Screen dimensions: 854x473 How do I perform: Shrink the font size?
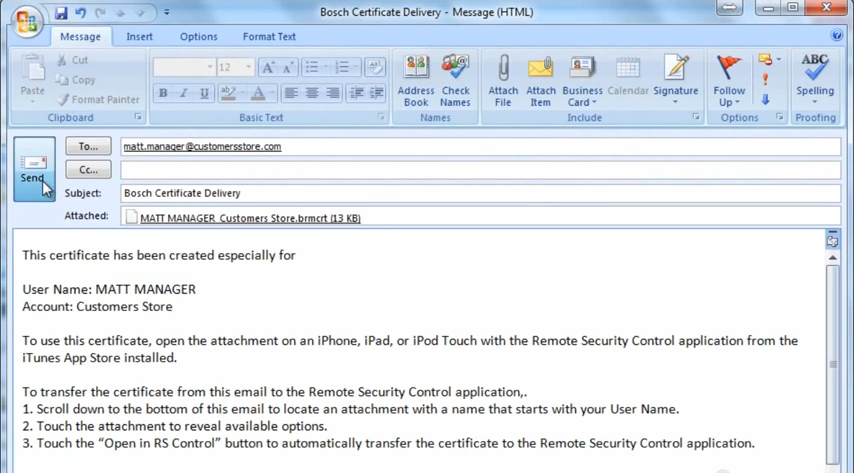(288, 67)
